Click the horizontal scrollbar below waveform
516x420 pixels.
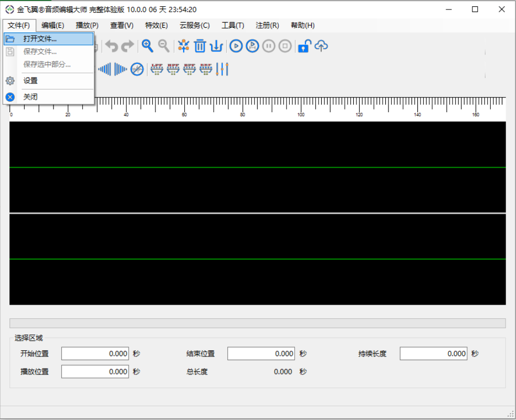(257, 323)
